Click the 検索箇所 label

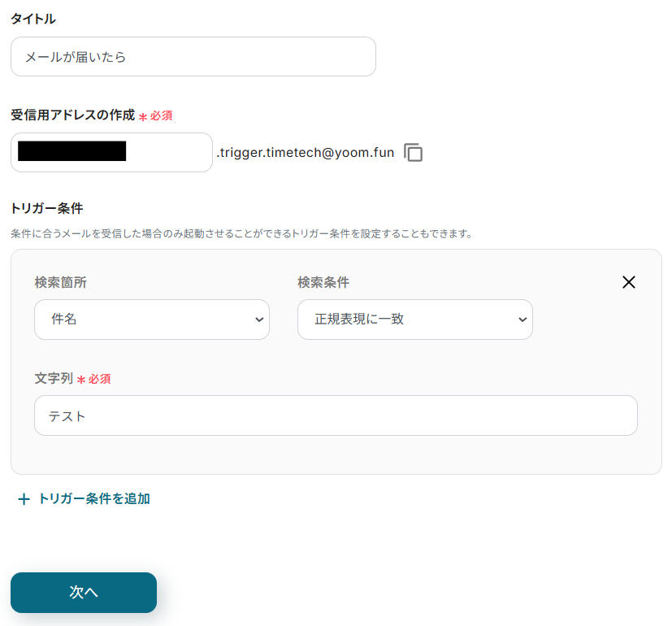60,282
